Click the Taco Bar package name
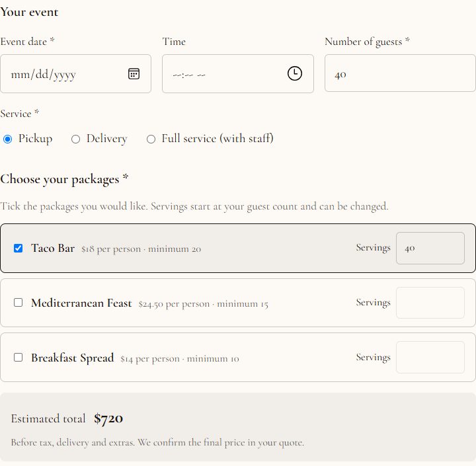Screen dimensions: 476x466 53,248
